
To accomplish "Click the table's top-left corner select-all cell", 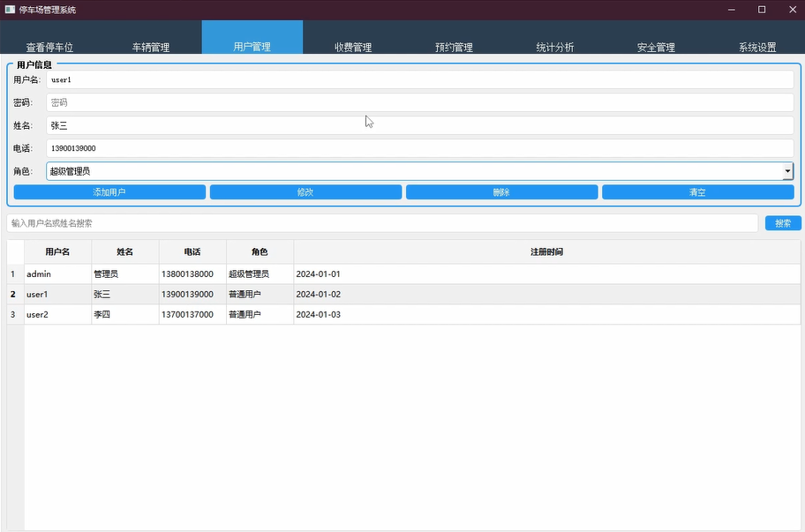I will pyautogui.click(x=15, y=252).
